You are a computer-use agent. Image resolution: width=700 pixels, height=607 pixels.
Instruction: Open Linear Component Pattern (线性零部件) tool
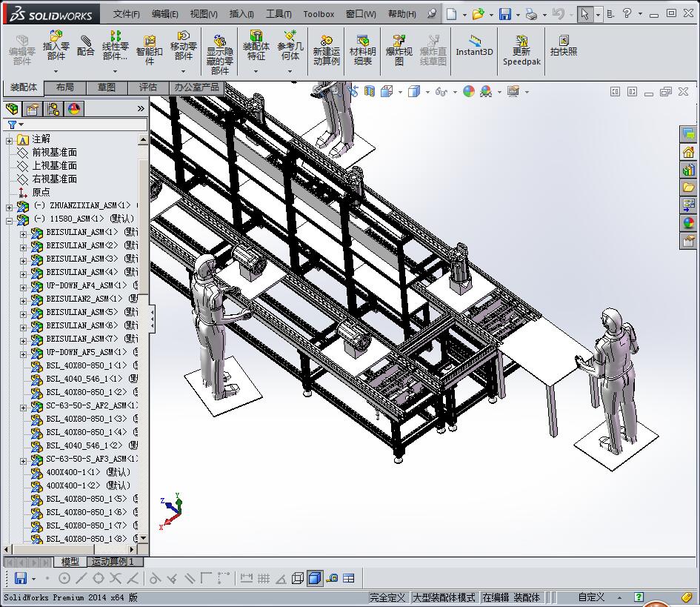coord(115,45)
